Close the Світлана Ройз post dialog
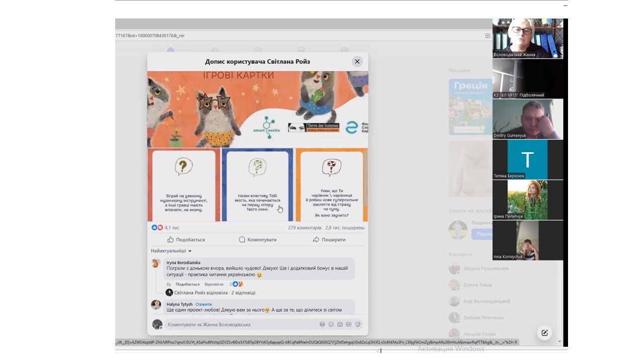This screenshot has height=362, width=644. [x=357, y=61]
